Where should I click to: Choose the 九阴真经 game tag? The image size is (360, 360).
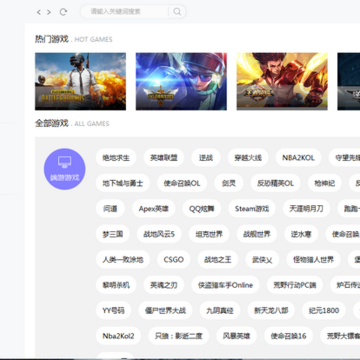[220, 310]
